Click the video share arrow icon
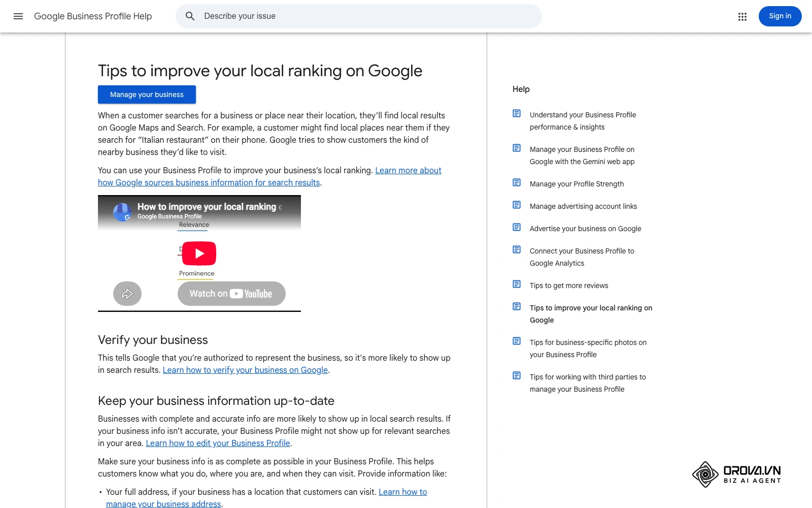The height and width of the screenshot is (508, 812). tap(127, 294)
